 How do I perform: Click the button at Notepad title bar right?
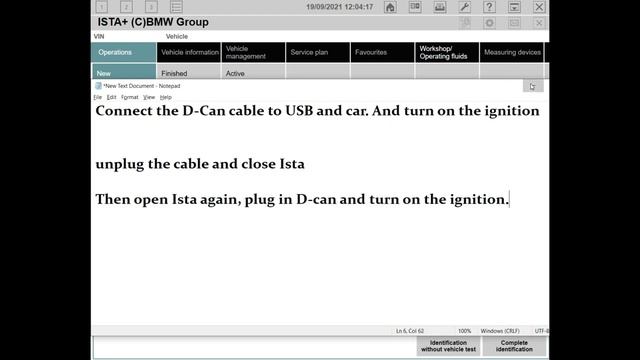tap(533, 86)
